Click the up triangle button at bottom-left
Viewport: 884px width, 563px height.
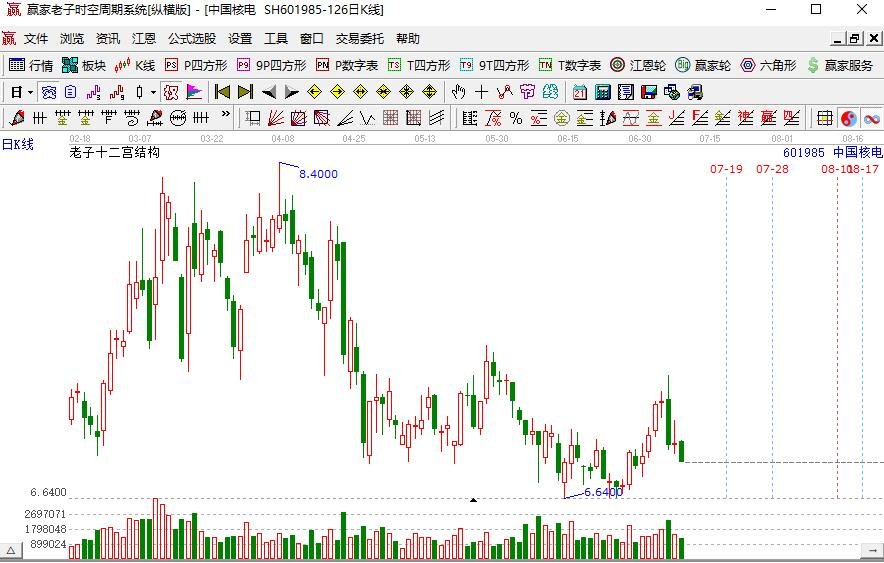[11, 551]
